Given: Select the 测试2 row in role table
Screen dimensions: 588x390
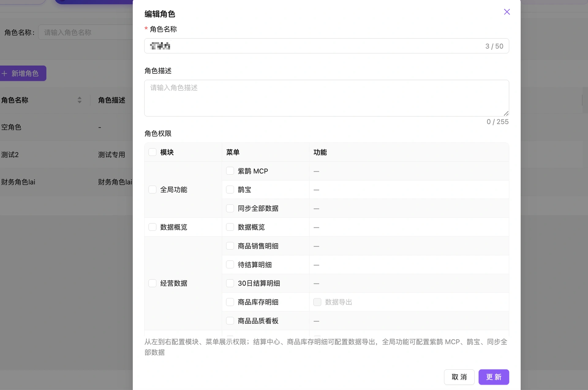Looking at the screenshot, I should click(66, 155).
